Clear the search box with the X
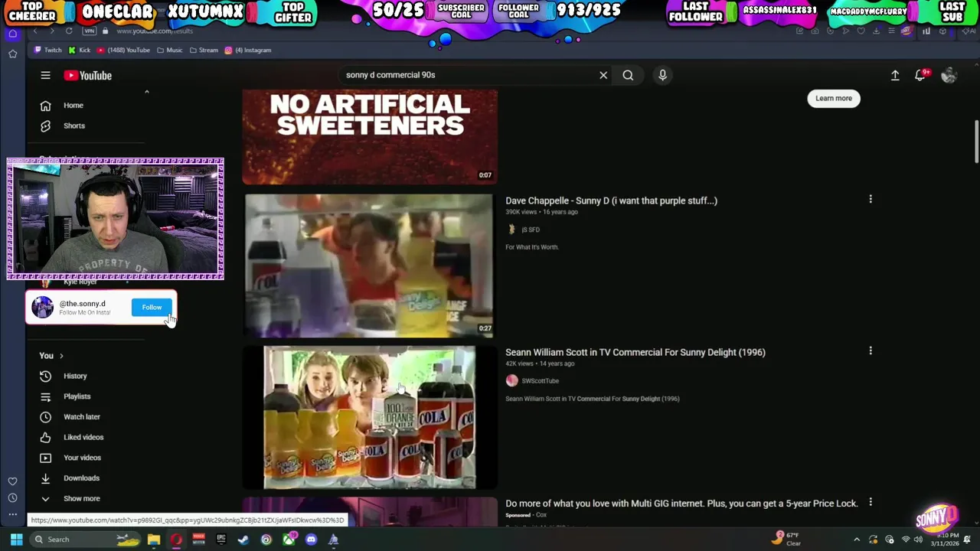This screenshot has height=551, width=980. coord(603,75)
